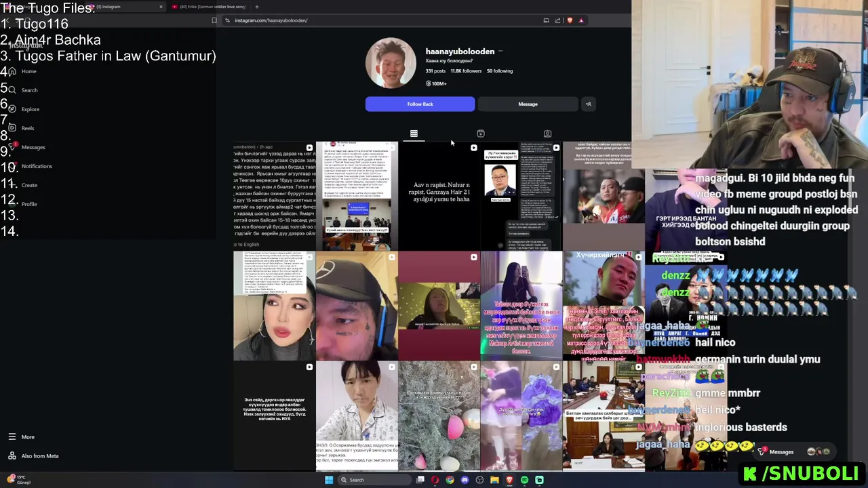The image size is (868, 488).
Task: Open Task View on taskbar
Action: (420, 480)
